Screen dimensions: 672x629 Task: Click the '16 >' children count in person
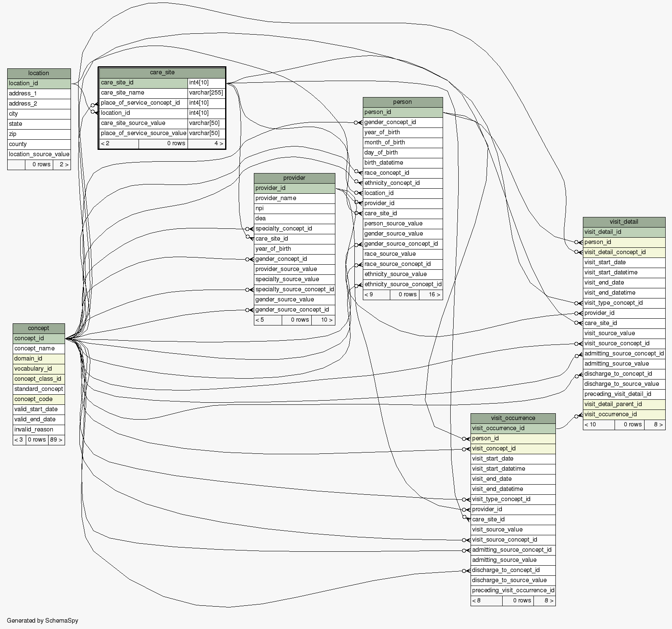(x=431, y=295)
